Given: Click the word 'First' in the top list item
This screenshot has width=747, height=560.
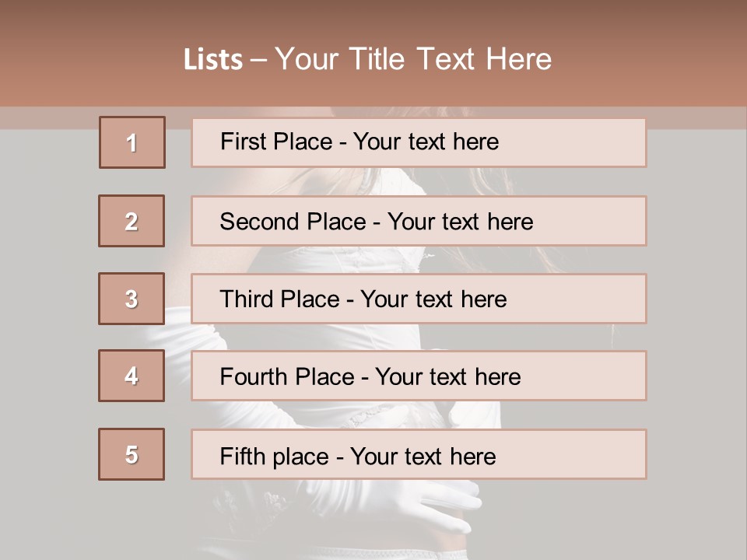Looking at the screenshot, I should click(243, 142).
